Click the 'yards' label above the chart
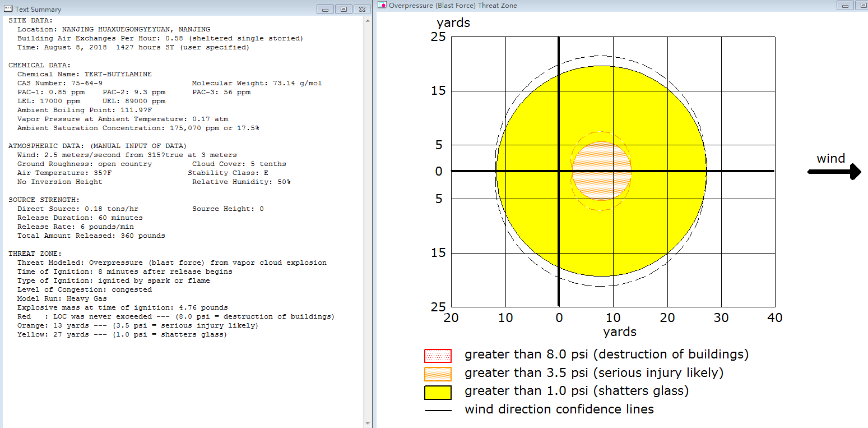 453,23
